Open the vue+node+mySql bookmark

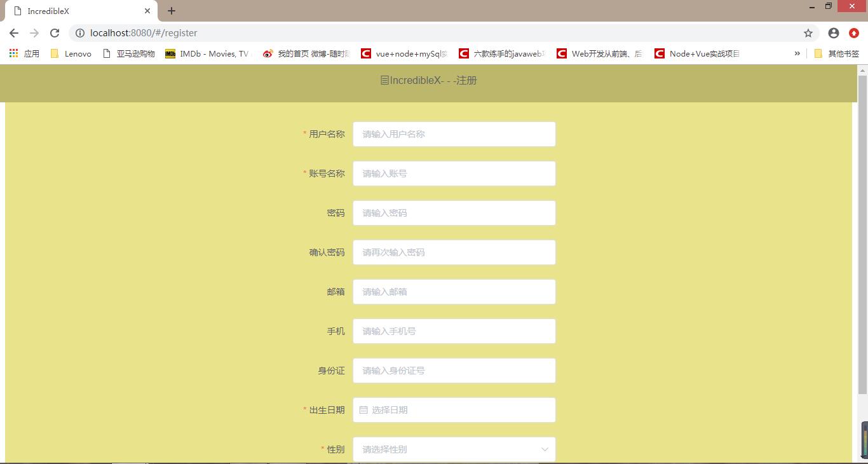click(404, 54)
